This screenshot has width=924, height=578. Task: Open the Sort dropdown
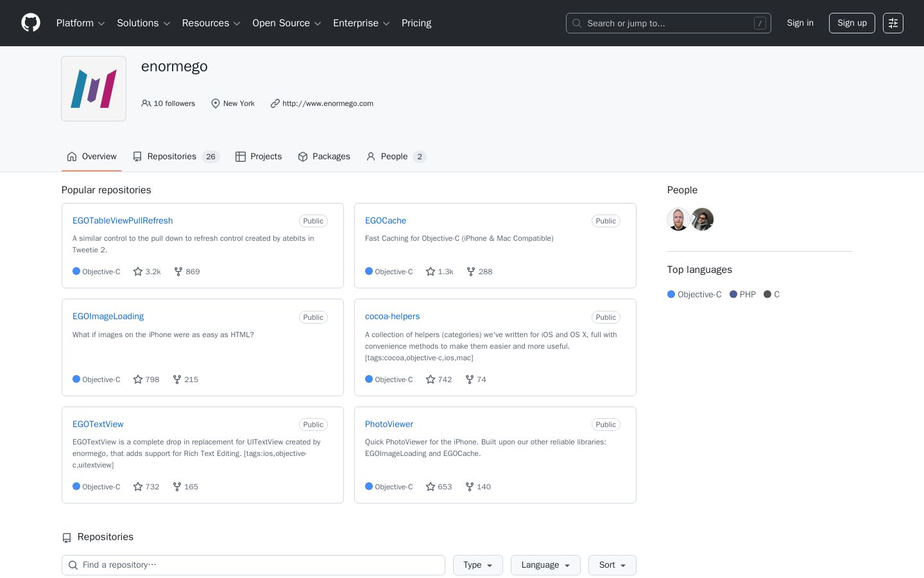pyautogui.click(x=612, y=565)
